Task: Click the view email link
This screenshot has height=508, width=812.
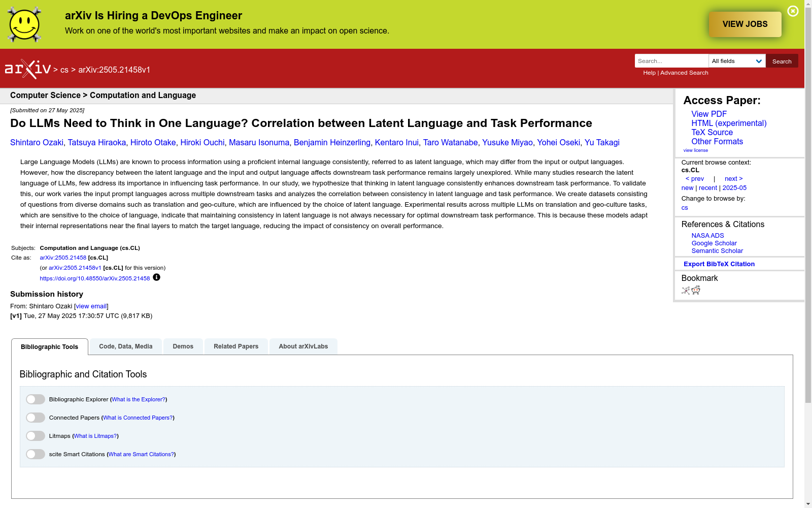Action: coord(91,306)
